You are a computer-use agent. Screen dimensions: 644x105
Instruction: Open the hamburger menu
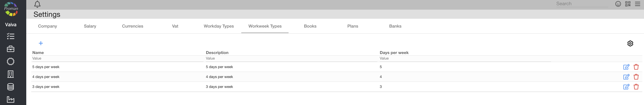(637, 4)
